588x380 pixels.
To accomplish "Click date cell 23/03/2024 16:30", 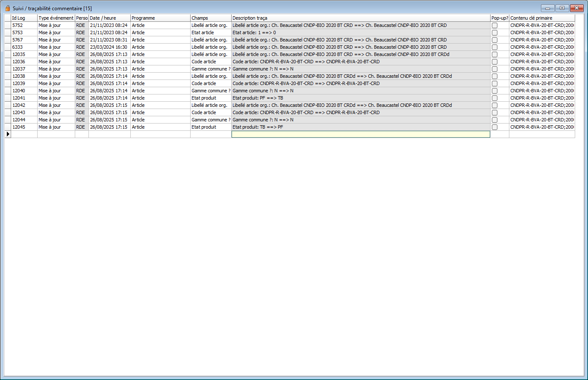I will [x=109, y=47].
